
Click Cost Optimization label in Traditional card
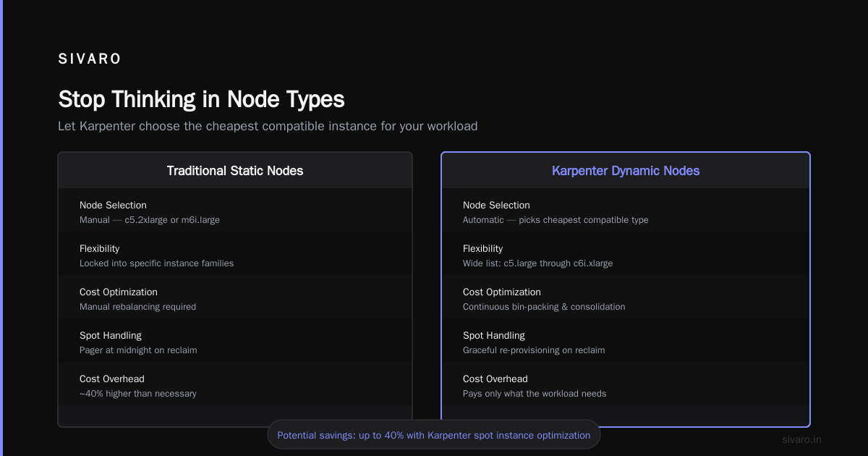[118, 292]
